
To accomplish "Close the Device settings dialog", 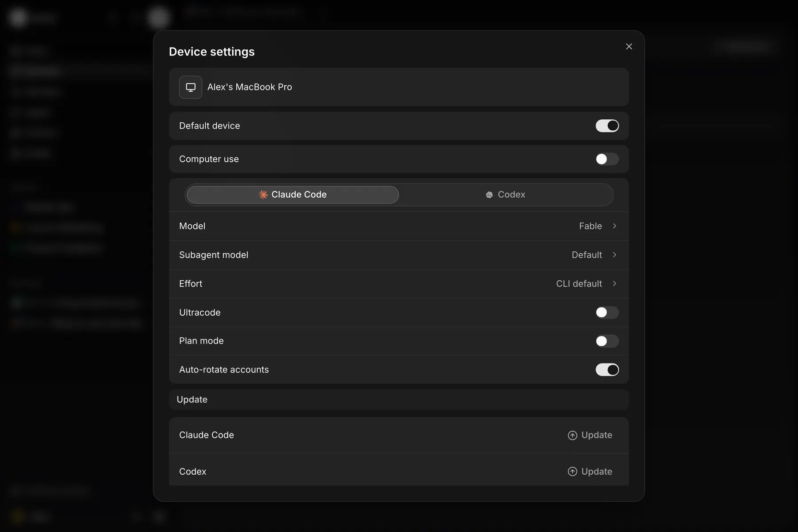I will point(629,47).
